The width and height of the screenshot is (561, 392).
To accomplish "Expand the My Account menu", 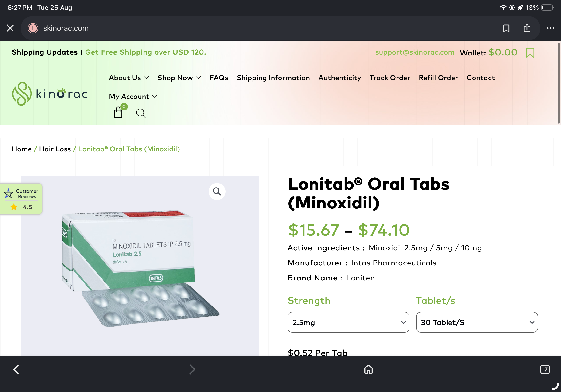I will (x=133, y=97).
